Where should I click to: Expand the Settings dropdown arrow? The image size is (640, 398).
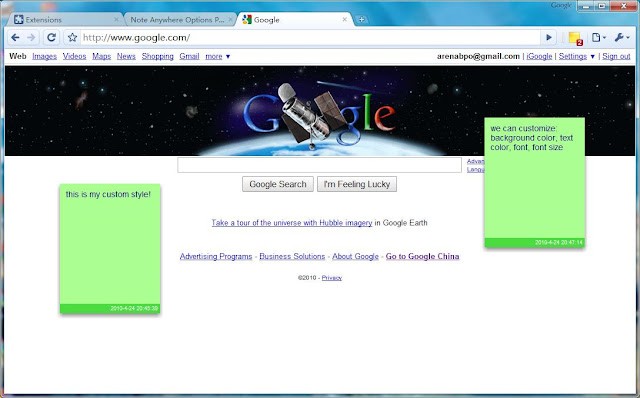pyautogui.click(x=593, y=56)
